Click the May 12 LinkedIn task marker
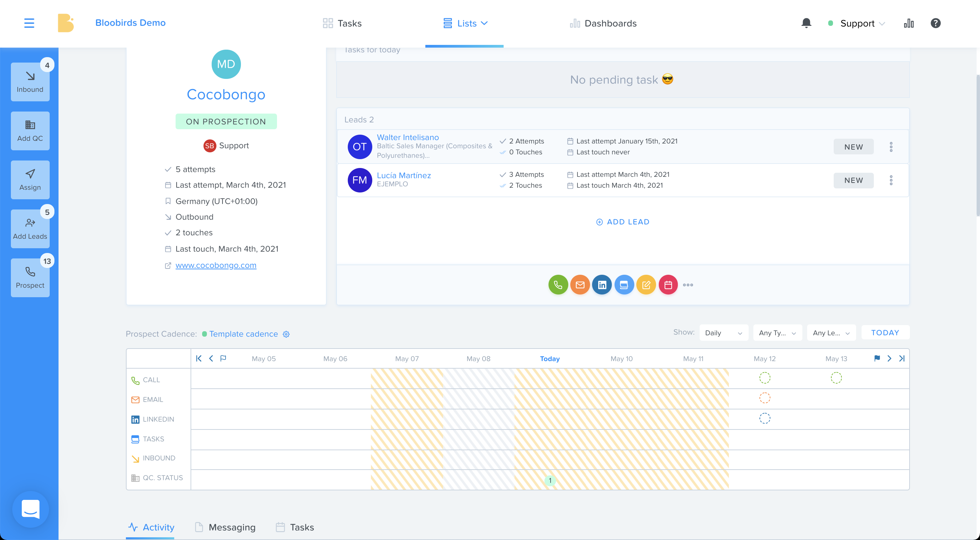The width and height of the screenshot is (980, 540). click(x=765, y=418)
